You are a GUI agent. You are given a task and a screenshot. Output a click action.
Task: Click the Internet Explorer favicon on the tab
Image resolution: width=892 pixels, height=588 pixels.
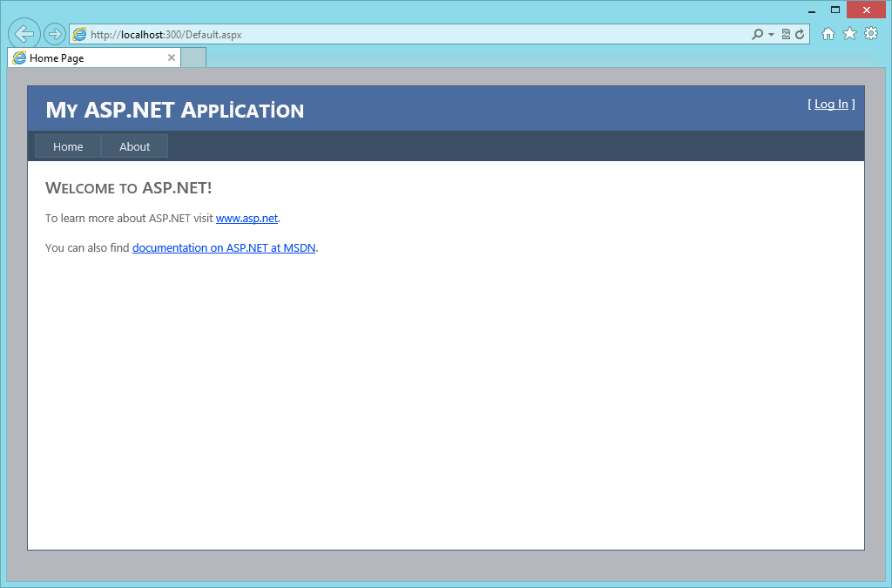click(x=19, y=58)
